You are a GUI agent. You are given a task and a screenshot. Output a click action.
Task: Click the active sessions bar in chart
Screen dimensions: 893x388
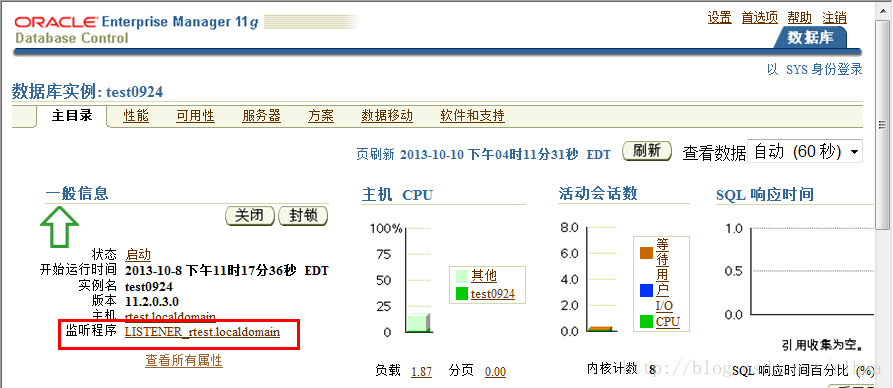[x=600, y=329]
